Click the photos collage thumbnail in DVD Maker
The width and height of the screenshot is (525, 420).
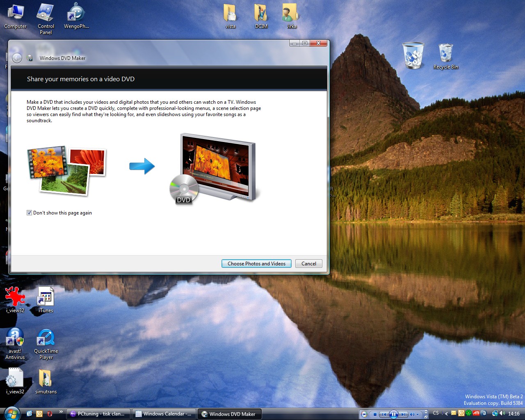[x=67, y=170]
